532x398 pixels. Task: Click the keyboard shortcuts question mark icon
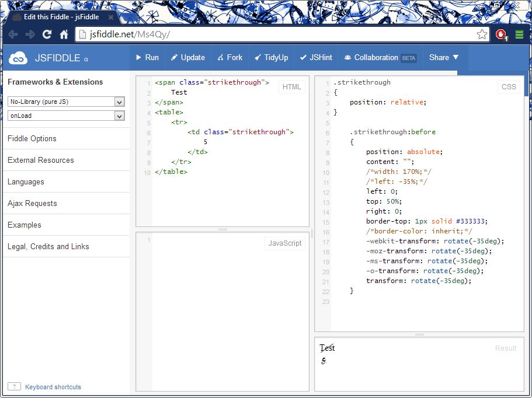tap(14, 386)
